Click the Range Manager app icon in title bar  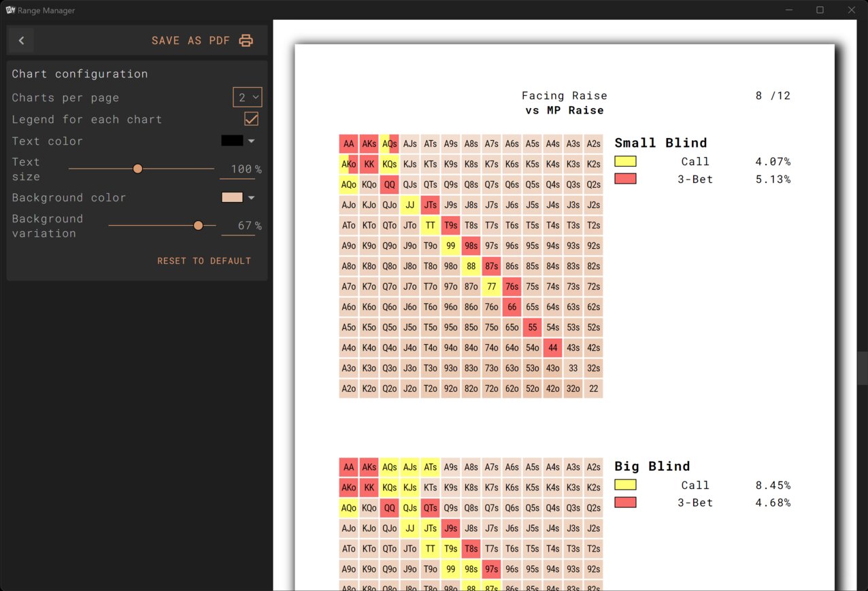click(10, 10)
